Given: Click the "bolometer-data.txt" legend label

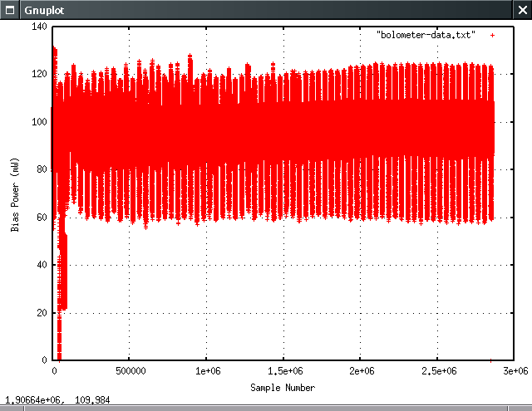Looking at the screenshot, I should pos(426,35).
